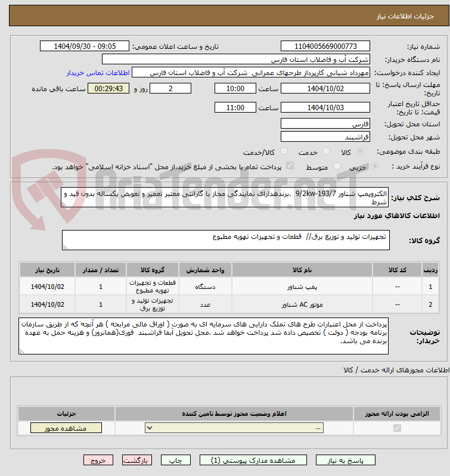Click the price validity date 1404/10/03 field
This screenshot has height=476, width=450.
325,107
